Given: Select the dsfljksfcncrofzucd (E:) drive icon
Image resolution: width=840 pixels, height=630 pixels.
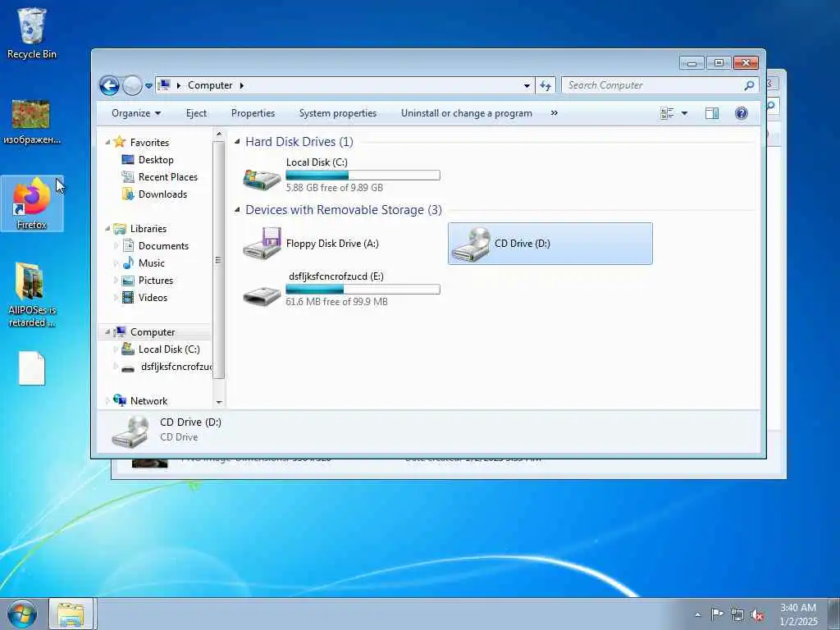Looking at the screenshot, I should click(262, 294).
